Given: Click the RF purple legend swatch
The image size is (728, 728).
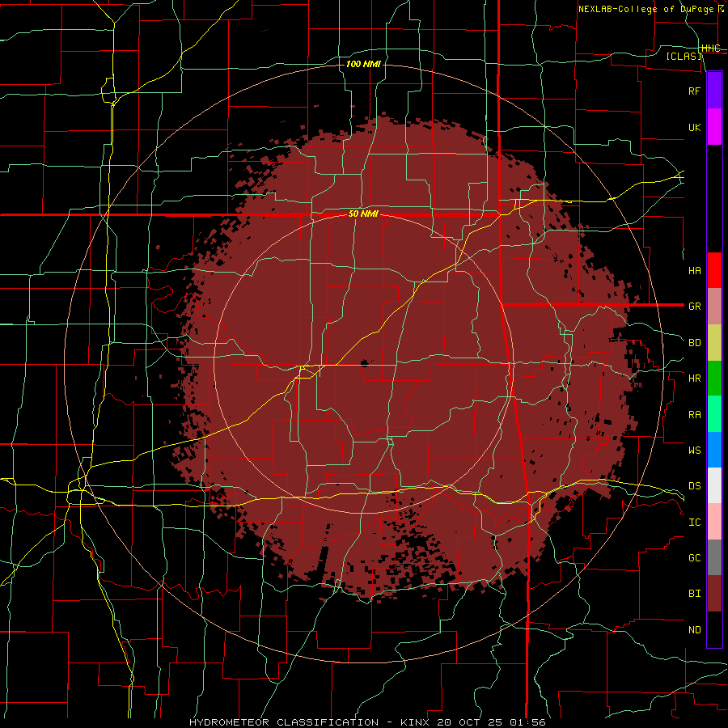Looking at the screenshot, I should [x=714, y=91].
